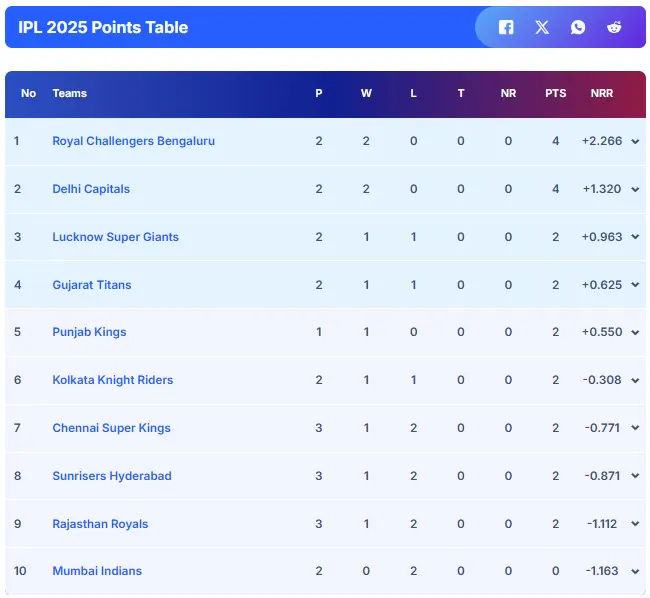The image size is (650, 598).
Task: Click the Teams column header
Action: point(70,93)
